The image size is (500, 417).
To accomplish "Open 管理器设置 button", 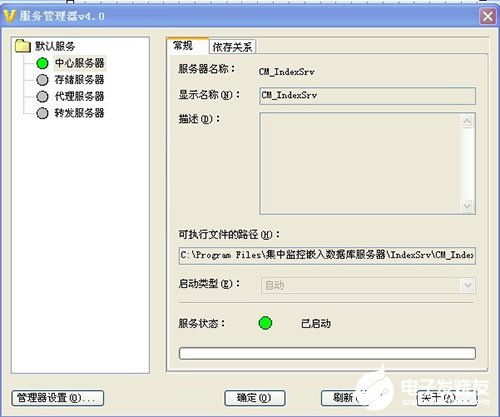I will click(x=58, y=398).
